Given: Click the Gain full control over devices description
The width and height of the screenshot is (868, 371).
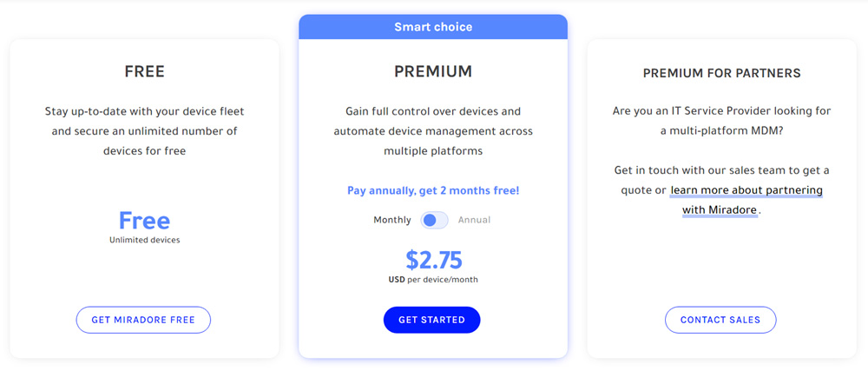Looking at the screenshot, I should (x=433, y=131).
